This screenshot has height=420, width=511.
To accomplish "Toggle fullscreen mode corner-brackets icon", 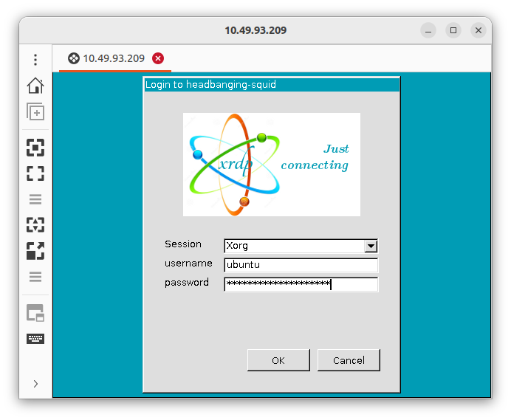I will click(x=35, y=173).
